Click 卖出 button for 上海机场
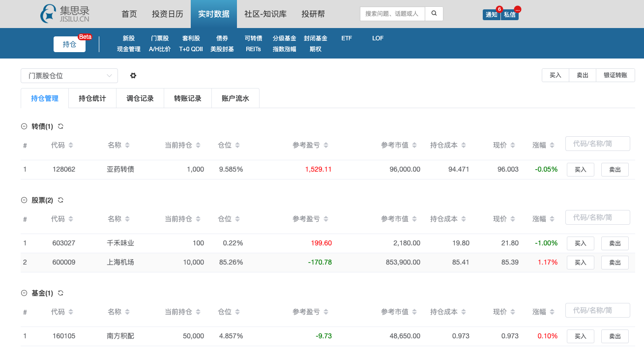This screenshot has height=357, width=644. (x=615, y=263)
